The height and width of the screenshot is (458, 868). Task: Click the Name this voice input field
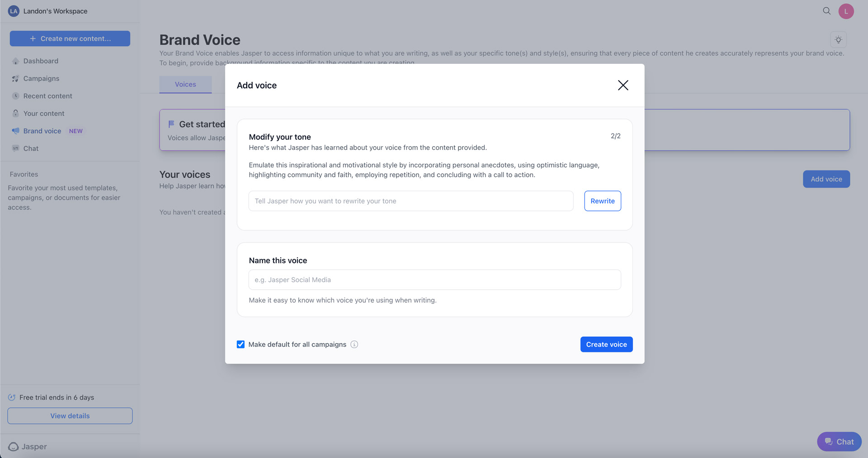coord(434,280)
